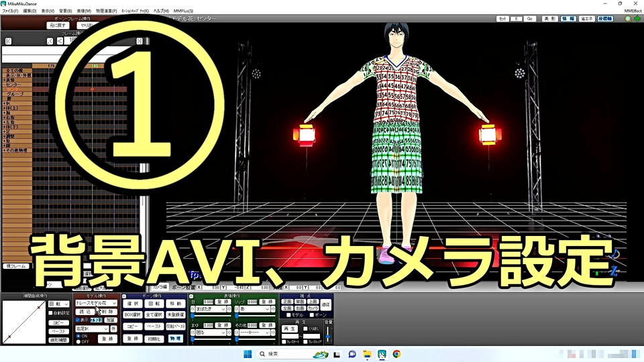The height and width of the screenshot is (362, 644).
Task: Open the 右足IK dropdown
Action: (92, 328)
